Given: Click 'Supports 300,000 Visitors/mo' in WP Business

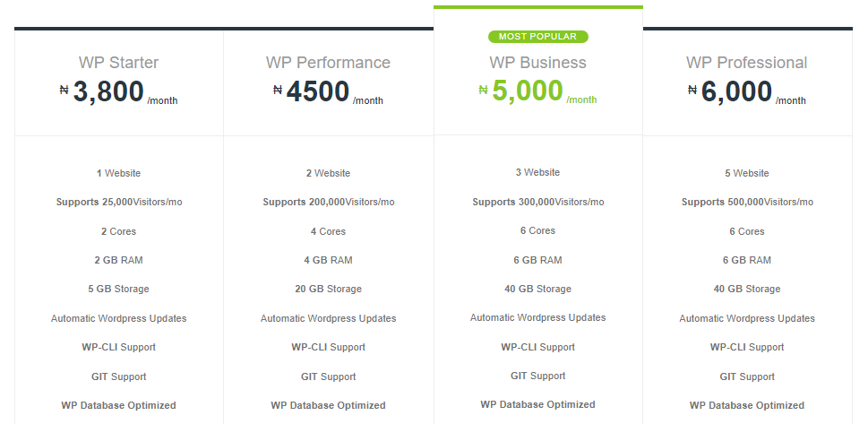Looking at the screenshot, I should coord(537,202).
